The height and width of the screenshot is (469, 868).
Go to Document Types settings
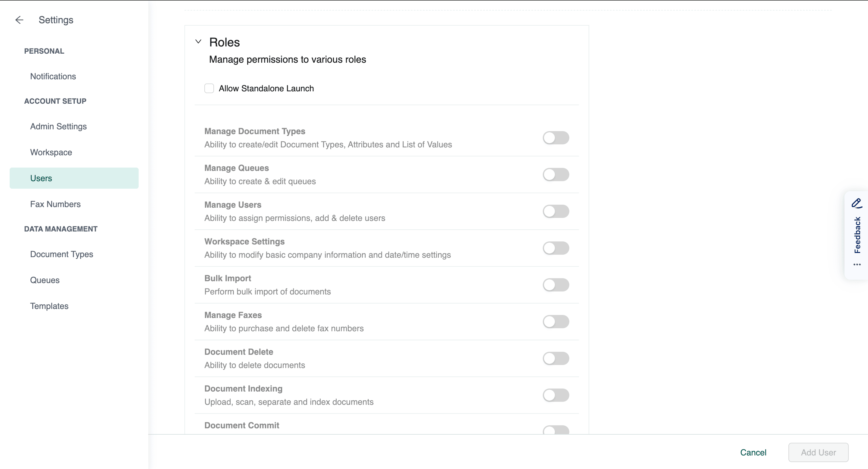pyautogui.click(x=61, y=254)
